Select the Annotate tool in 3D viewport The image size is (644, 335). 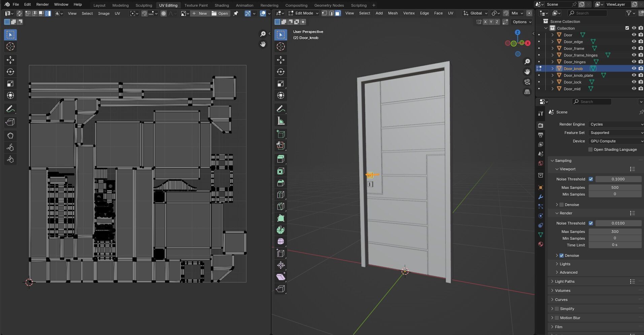coord(281,109)
